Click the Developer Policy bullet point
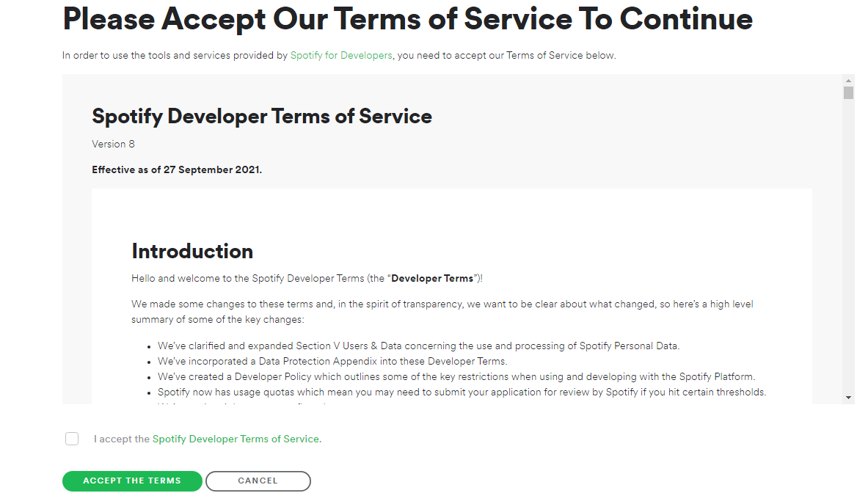 tap(456, 376)
